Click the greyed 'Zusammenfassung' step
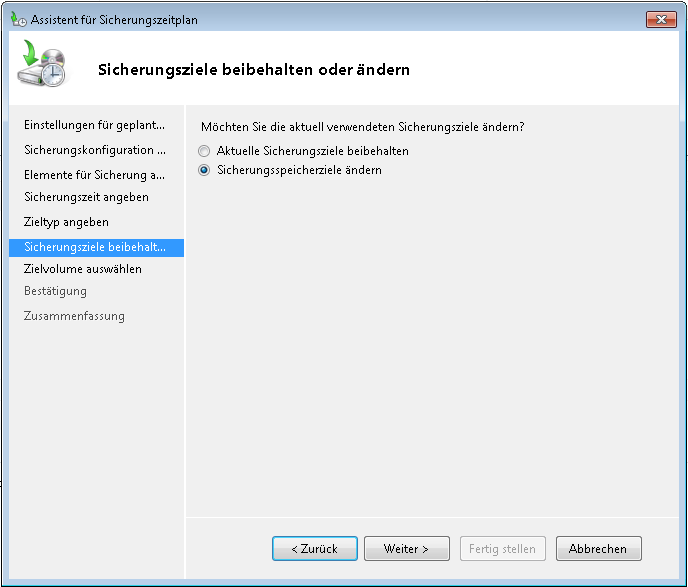 (74, 316)
